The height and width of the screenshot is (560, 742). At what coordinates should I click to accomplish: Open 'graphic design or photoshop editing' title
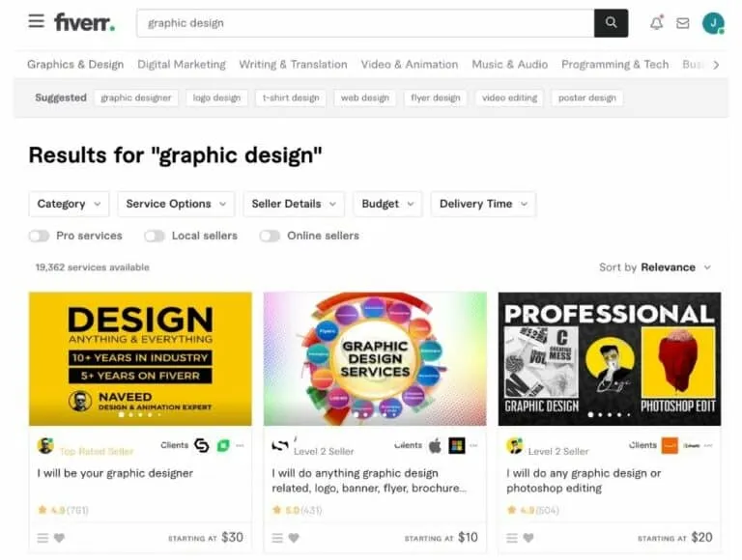click(584, 481)
